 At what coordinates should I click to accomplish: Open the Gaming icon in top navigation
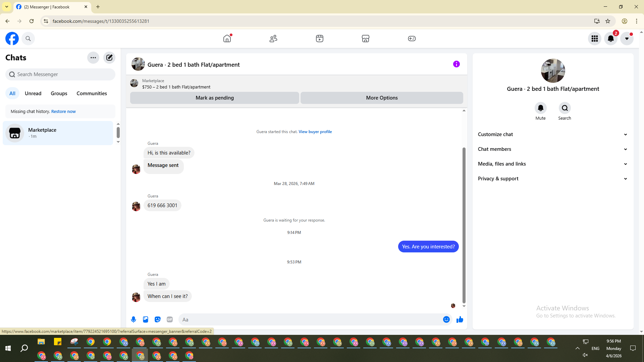pos(412,39)
